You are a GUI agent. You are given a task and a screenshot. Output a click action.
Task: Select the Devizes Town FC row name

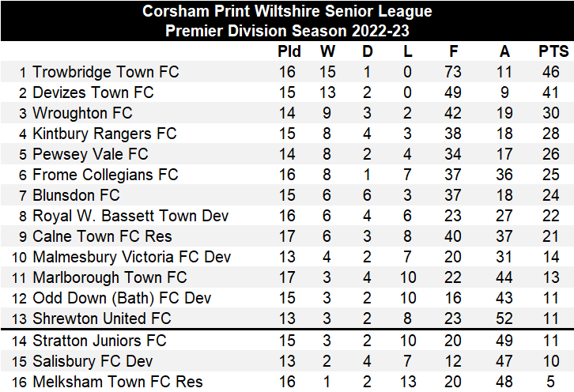coord(93,92)
